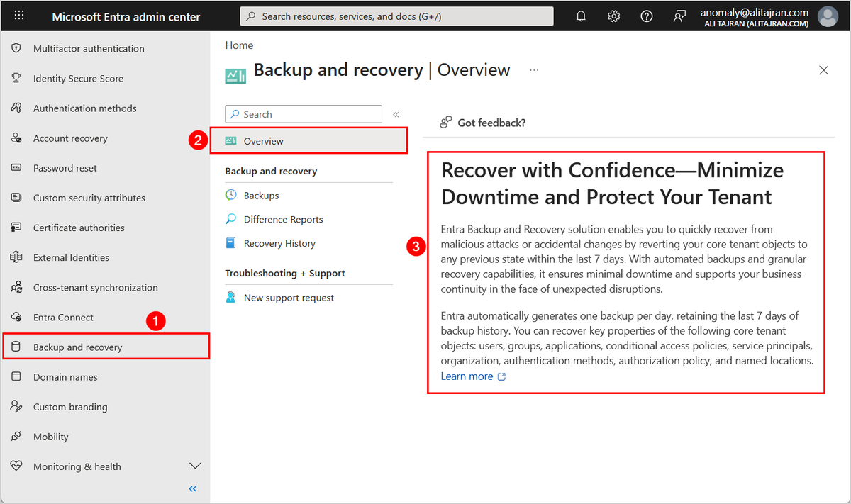The image size is (851, 504).
Task: Click the Entra Connect cloud icon
Action: 17,318
